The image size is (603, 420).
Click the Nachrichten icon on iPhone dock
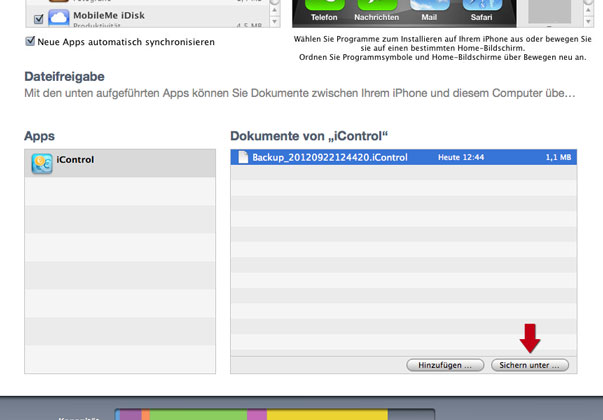377,5
